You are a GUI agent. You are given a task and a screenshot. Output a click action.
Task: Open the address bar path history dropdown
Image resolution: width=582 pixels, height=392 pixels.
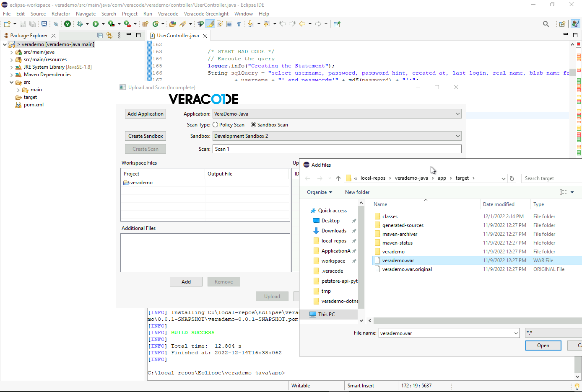(503, 178)
